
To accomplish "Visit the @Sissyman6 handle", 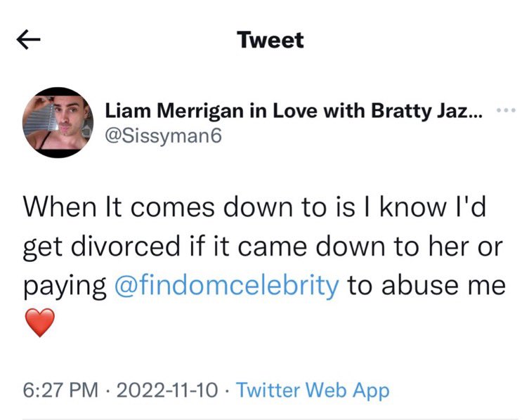I will point(163,135).
